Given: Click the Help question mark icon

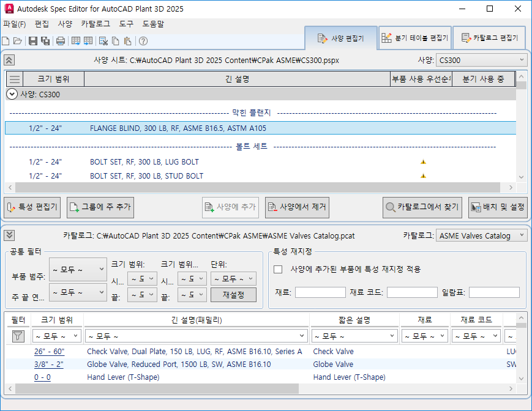Looking at the screenshot, I should (143, 41).
